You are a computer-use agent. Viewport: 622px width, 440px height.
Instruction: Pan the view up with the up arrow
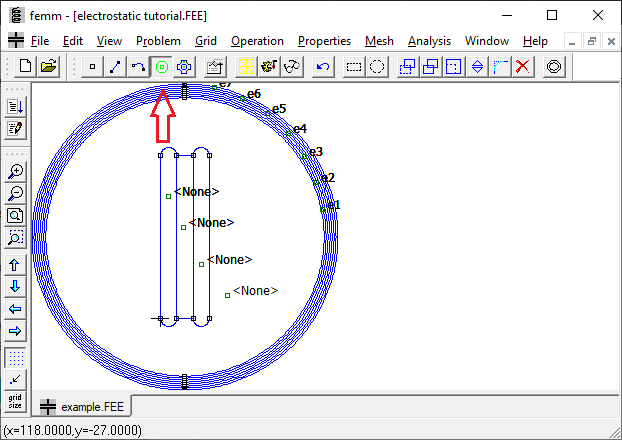coord(15,265)
